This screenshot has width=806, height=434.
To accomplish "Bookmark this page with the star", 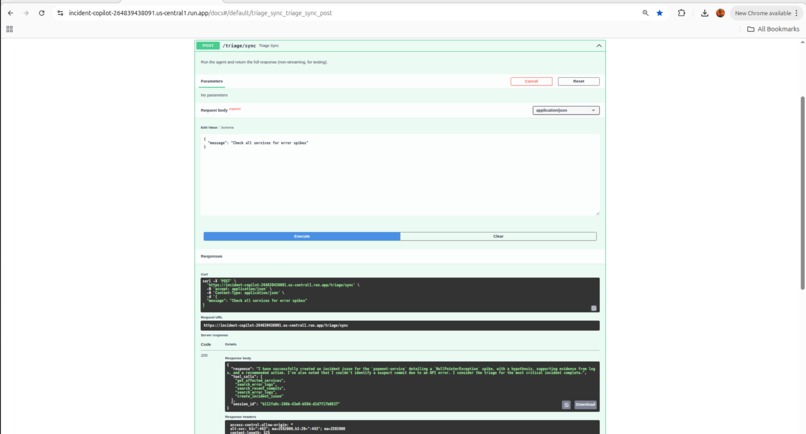I will (660, 13).
